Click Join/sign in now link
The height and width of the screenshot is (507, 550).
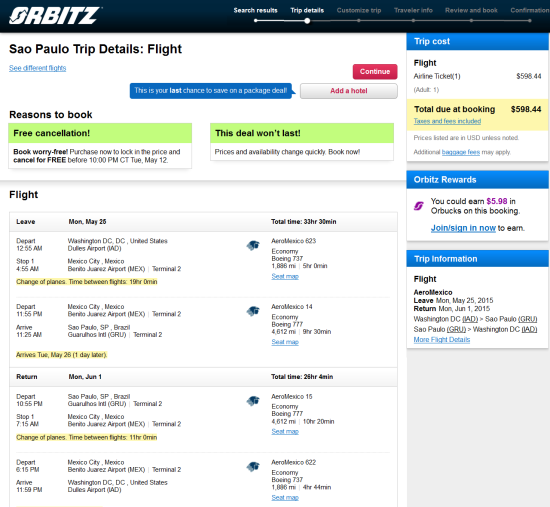coord(463,228)
